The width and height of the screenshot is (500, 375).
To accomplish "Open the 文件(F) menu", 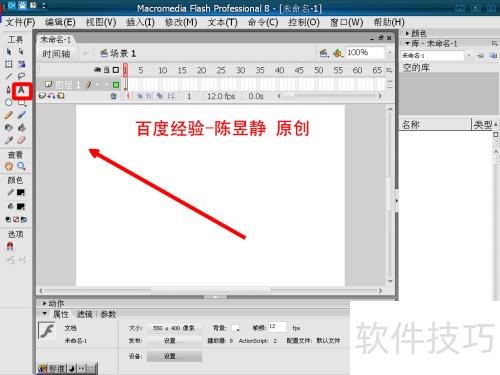I will (20, 23).
